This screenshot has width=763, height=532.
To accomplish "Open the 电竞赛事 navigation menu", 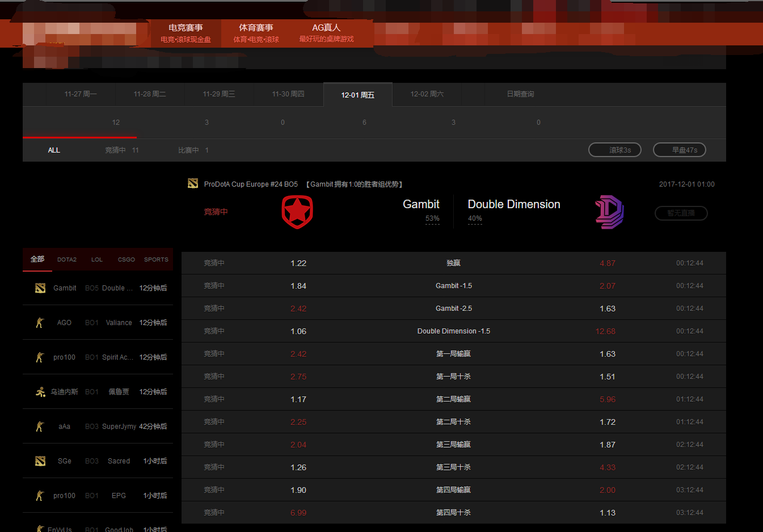I will (186, 33).
